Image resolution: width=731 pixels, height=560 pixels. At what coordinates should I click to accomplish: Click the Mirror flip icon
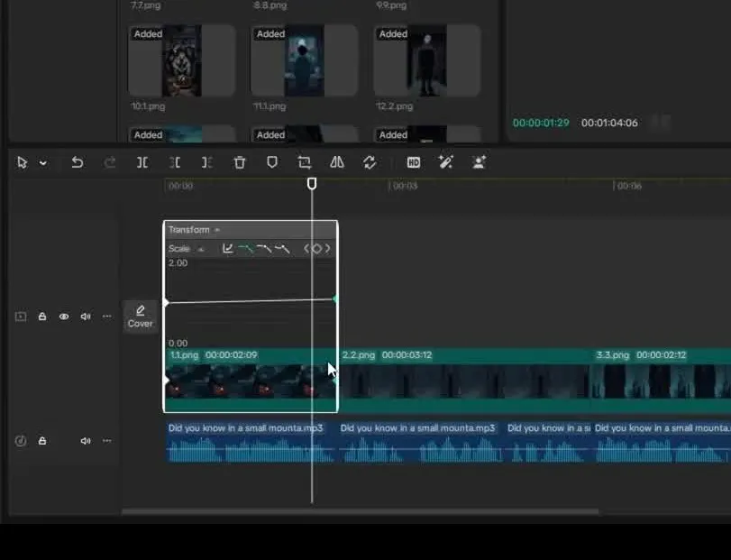337,162
